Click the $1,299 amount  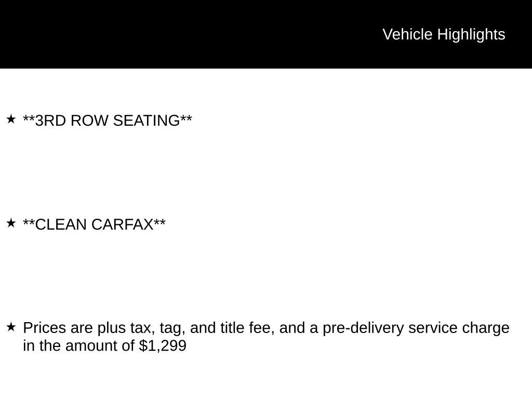(x=163, y=346)
